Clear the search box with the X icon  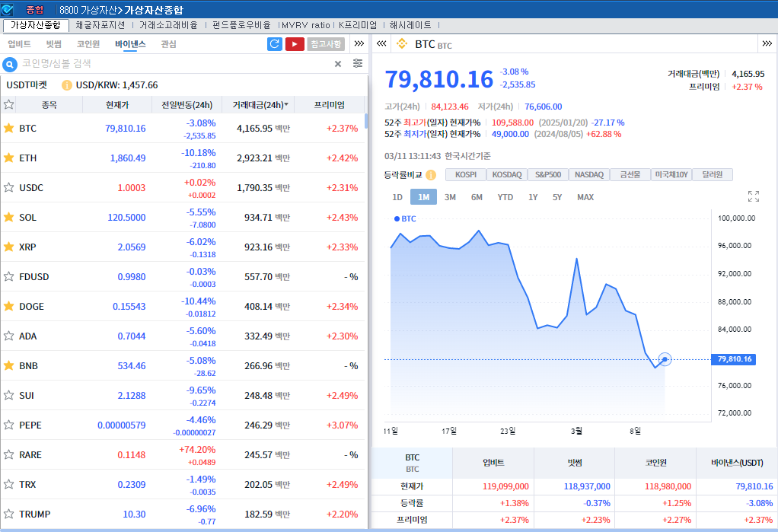point(338,64)
